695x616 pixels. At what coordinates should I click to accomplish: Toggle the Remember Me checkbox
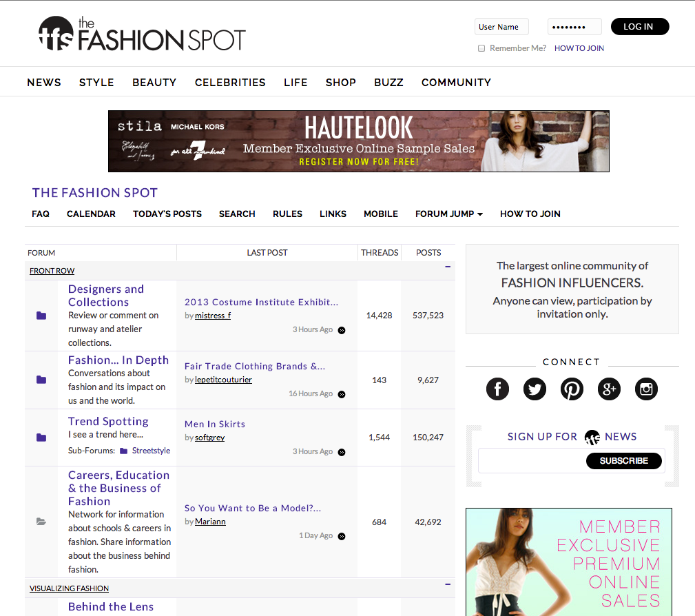[481, 48]
